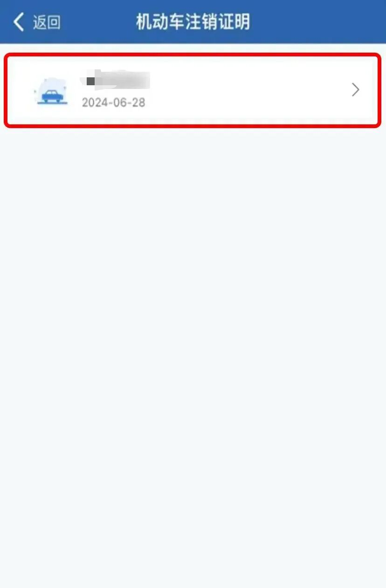Click the empty area below the record
Viewport: 386px width, 588px height.
pyautogui.click(x=193, y=357)
